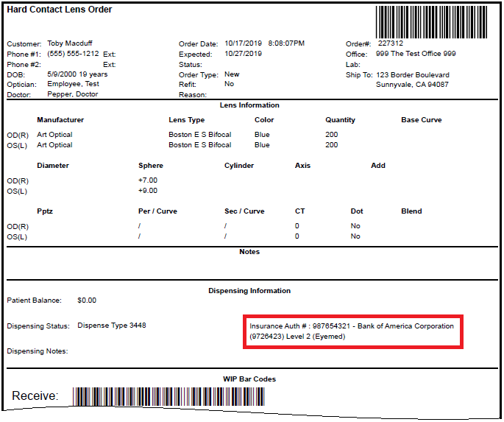Click OS(L) lens type Boston E S Bifocal
The width and height of the screenshot is (504, 422).
tap(200, 145)
